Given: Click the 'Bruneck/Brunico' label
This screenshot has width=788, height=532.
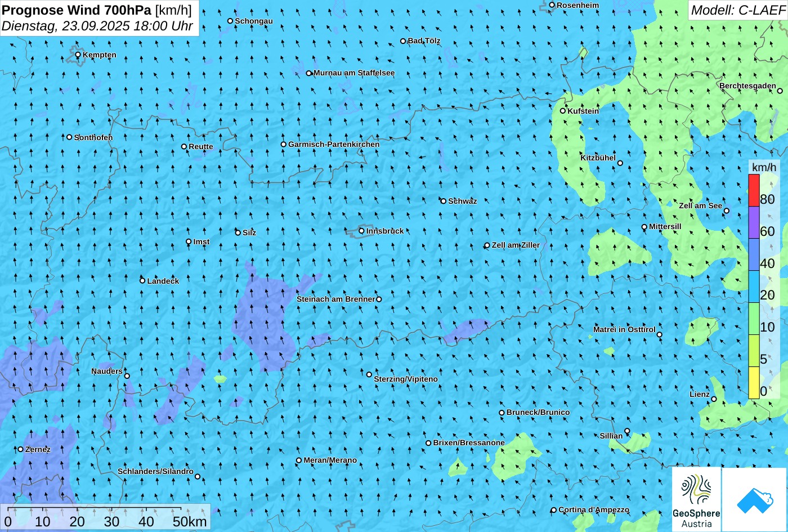Looking at the screenshot, I should [x=538, y=412].
